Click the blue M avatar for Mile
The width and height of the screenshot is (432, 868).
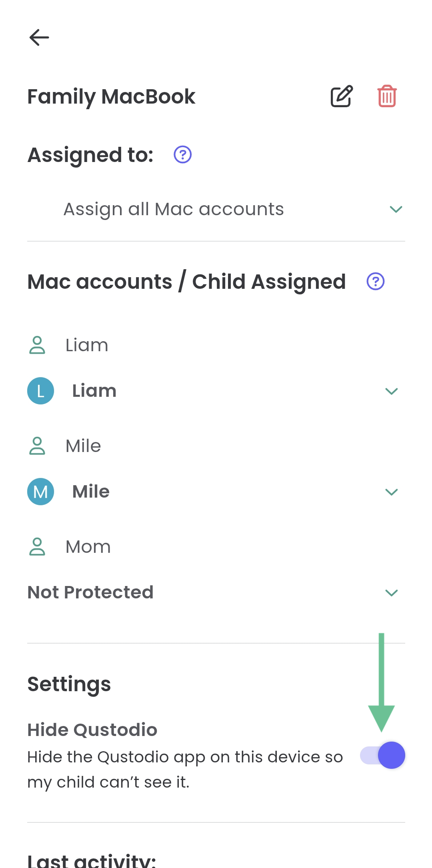[x=40, y=492]
